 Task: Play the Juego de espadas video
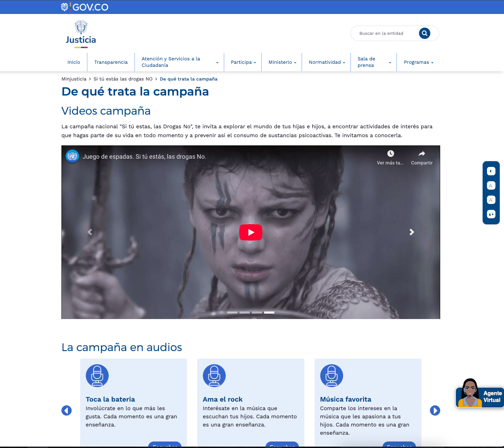click(x=251, y=232)
